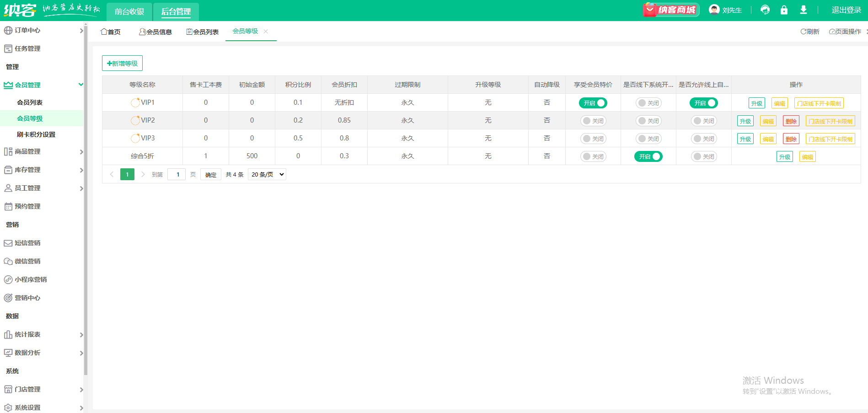Viewport: 868px width, 413px height.
Task: Disable VIP1 享受会员特价 toggle
Action: tap(593, 103)
